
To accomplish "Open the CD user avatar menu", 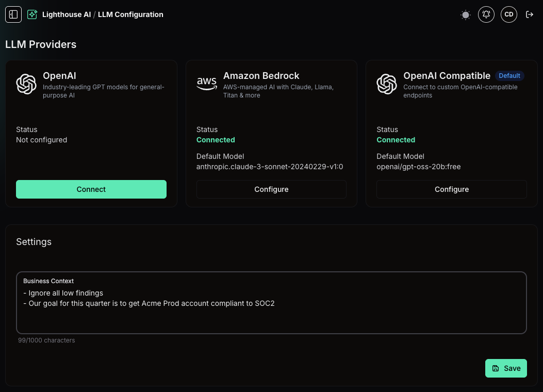I will [x=508, y=14].
